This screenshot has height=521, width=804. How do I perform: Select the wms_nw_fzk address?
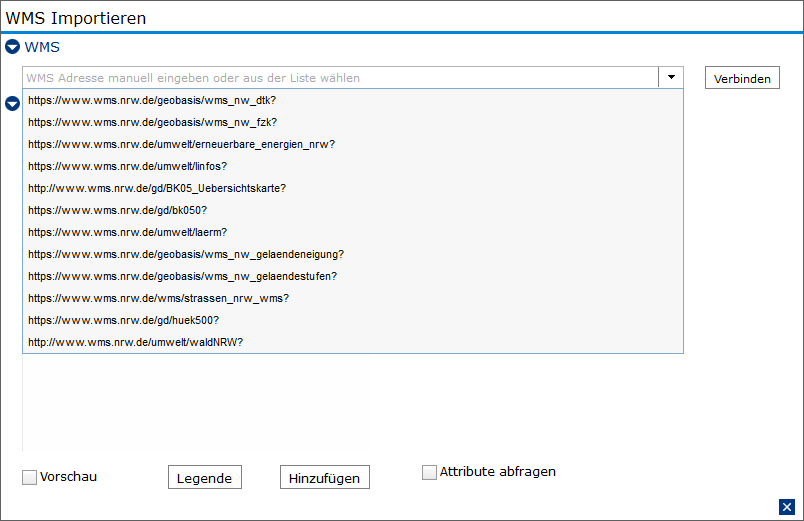pos(353,123)
